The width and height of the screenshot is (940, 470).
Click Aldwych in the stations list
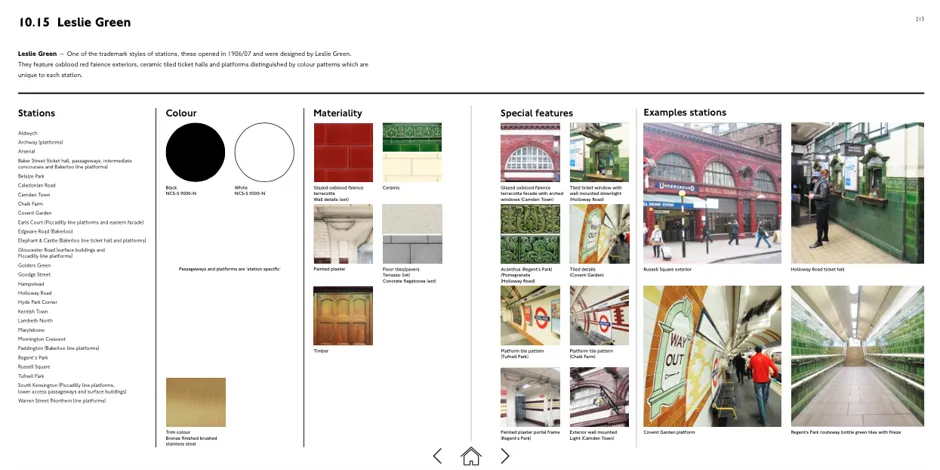28,133
